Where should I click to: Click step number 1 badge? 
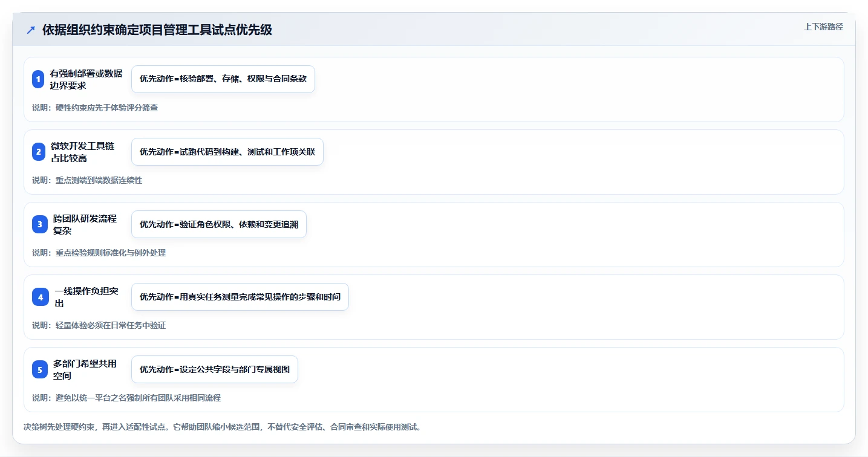click(x=38, y=79)
